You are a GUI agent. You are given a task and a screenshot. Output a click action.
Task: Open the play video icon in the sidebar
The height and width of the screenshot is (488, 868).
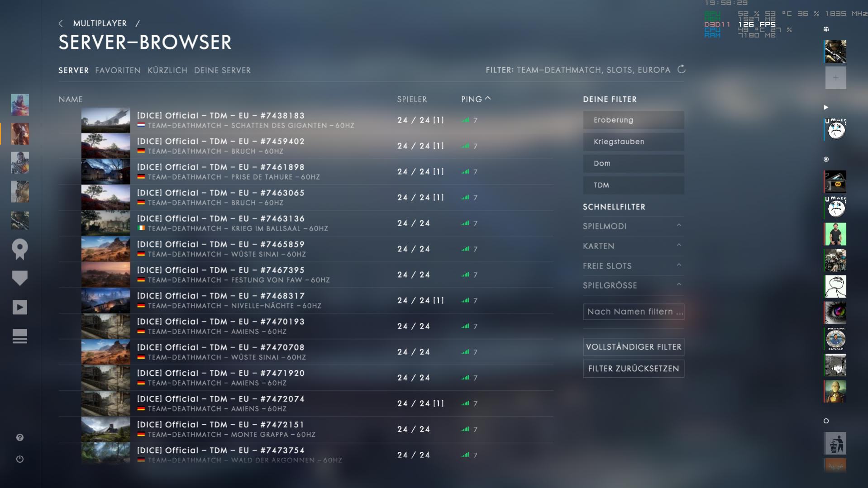(x=20, y=308)
